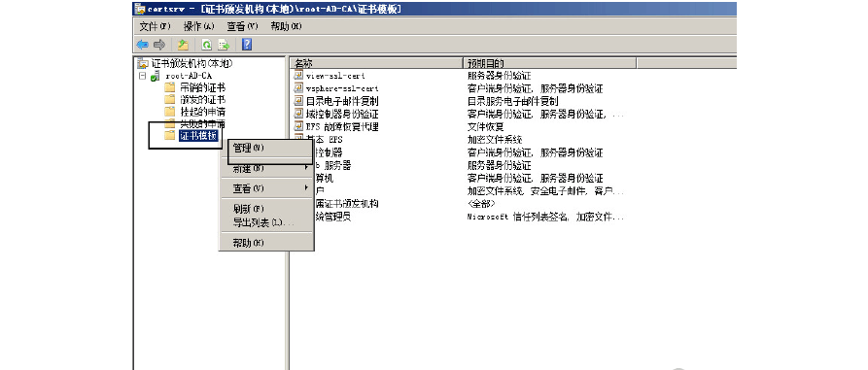The image size is (868, 370).
Task: Expand the 查看(V) context submenu
Action: [x=265, y=188]
